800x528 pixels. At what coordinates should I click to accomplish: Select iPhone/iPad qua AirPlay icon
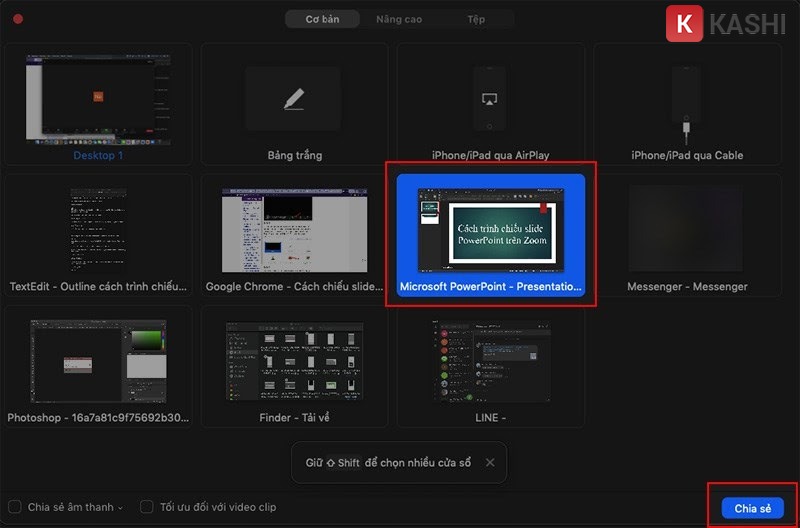click(489, 98)
